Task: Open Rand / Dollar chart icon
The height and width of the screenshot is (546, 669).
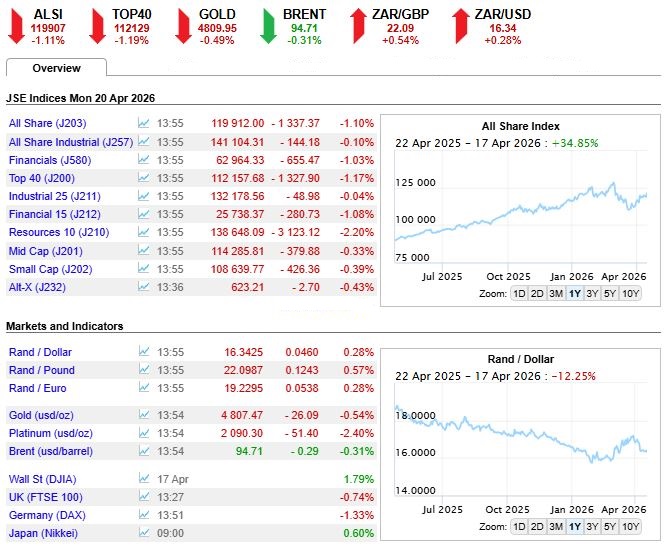Action: pyautogui.click(x=144, y=351)
